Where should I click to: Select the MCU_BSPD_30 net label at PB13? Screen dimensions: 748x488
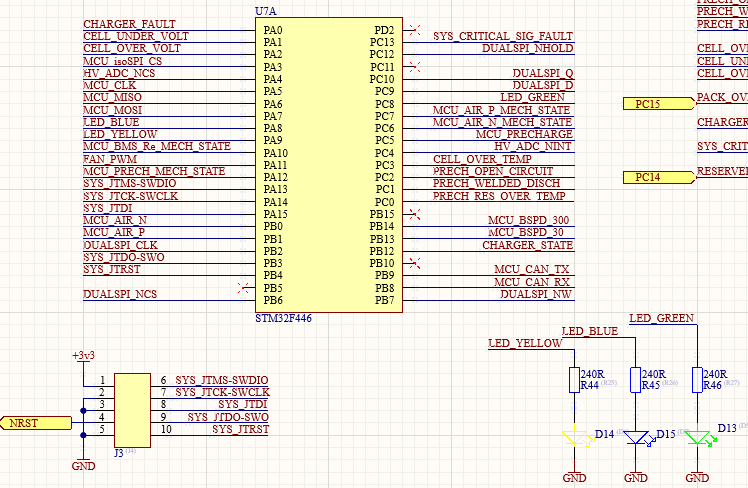coord(526,232)
